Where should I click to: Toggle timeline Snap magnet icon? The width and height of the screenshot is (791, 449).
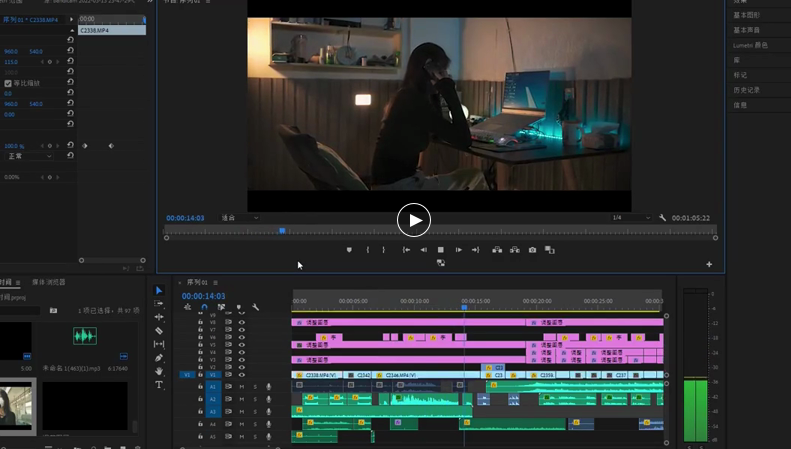(204, 307)
